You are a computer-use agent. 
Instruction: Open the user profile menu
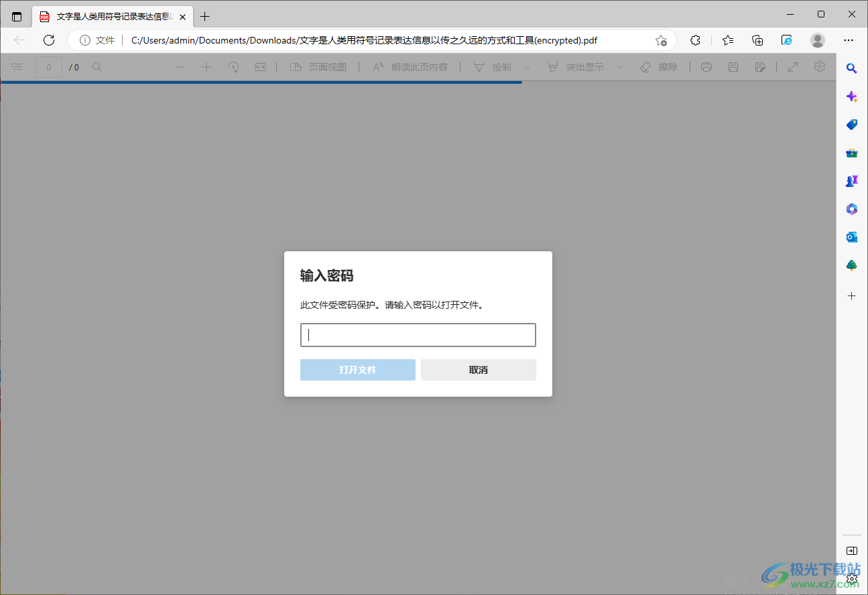(x=818, y=40)
